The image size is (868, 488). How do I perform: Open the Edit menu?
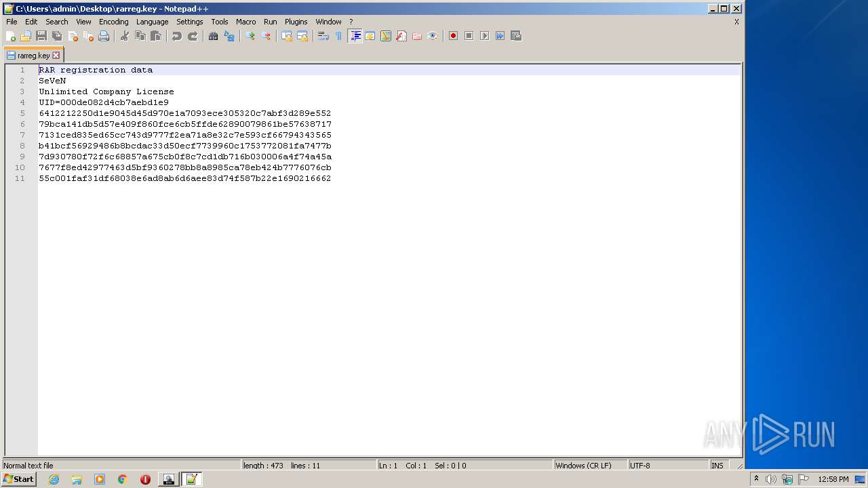[x=31, y=22]
